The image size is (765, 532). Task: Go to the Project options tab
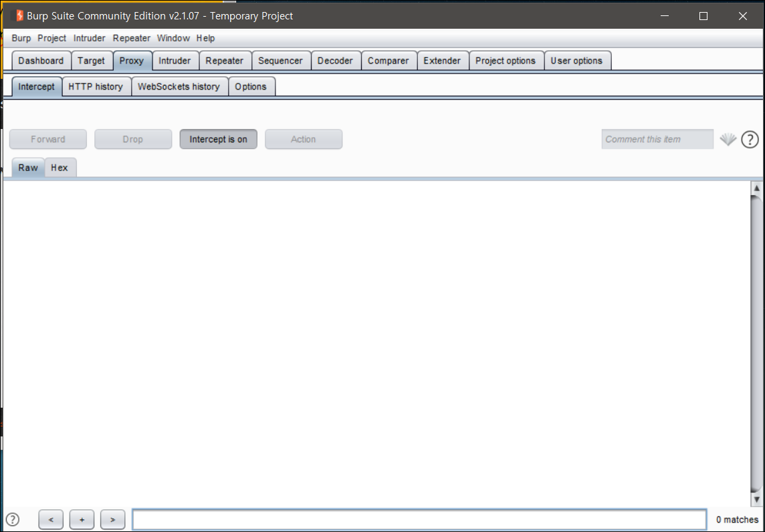506,60
